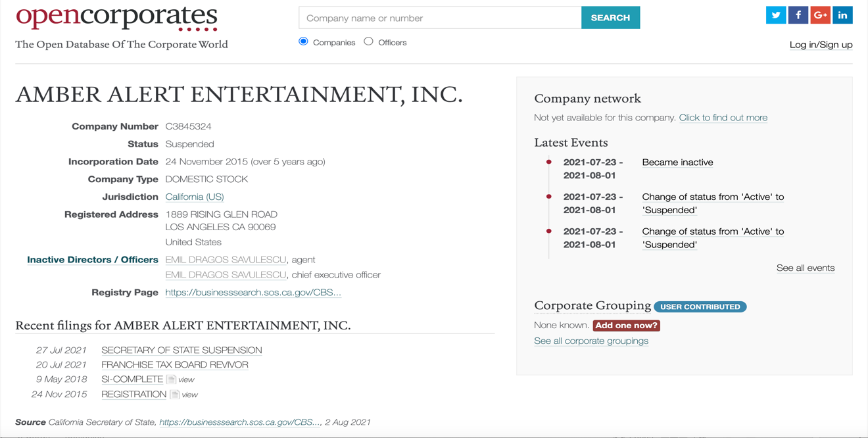Open the SI-COMPLETE filing link

pyautogui.click(x=132, y=379)
